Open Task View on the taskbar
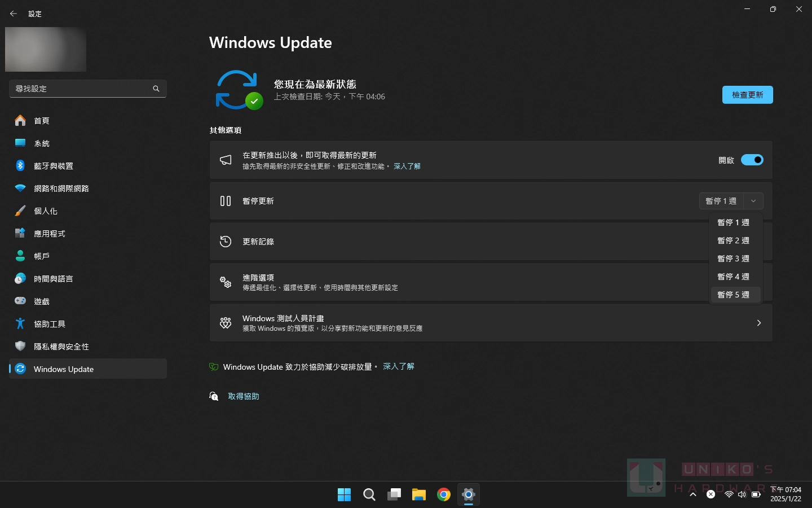Viewport: 812px width, 508px height. pos(394,495)
